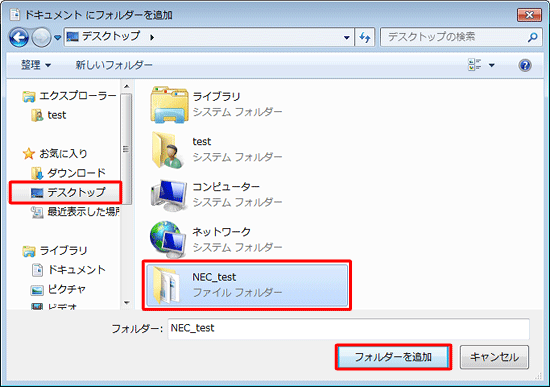Select ライブラリ in the navigation pane
550x387 pixels.
pyautogui.click(x=55, y=250)
